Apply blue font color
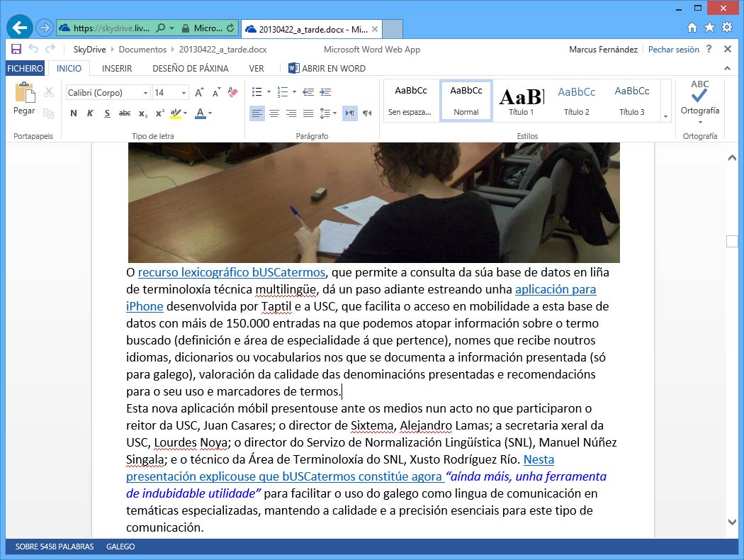The width and height of the screenshot is (744, 560). [x=201, y=113]
